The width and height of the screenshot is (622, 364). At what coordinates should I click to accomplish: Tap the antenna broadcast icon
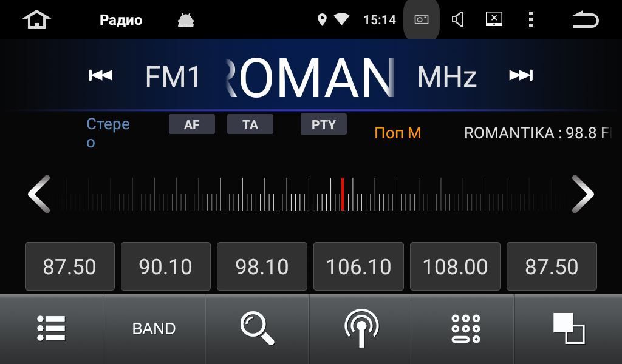coord(361,328)
